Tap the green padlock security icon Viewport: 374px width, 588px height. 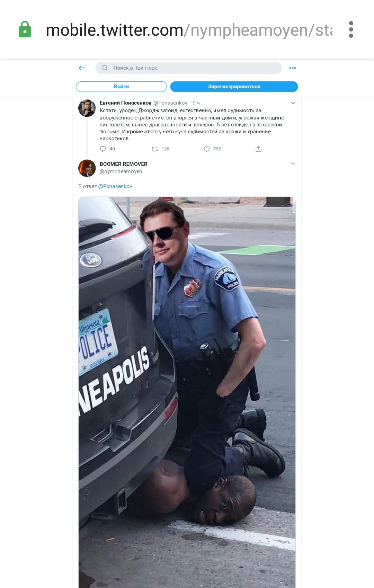coord(25,29)
